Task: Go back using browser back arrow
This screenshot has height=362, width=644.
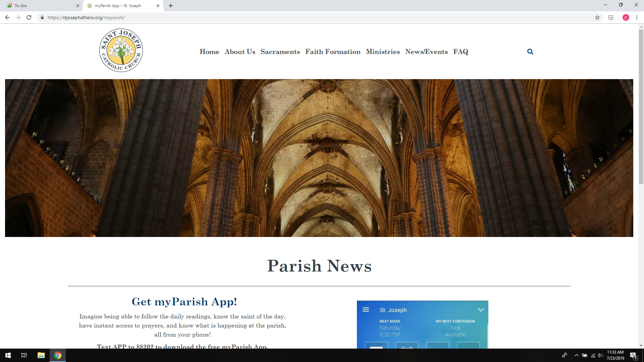Action: point(7,17)
